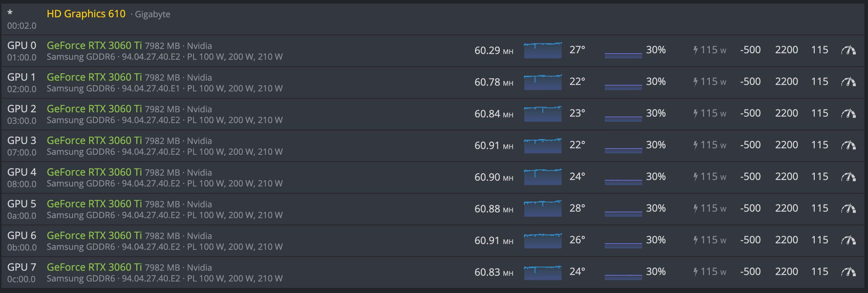Click the fan speed bar for GPU 2
Image resolution: width=868 pixels, height=293 pixels.
623,117
